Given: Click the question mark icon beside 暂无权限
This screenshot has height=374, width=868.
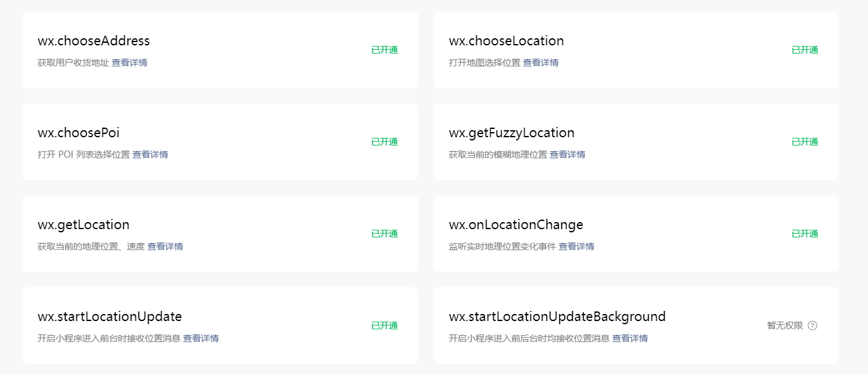Looking at the screenshot, I should [x=812, y=325].
